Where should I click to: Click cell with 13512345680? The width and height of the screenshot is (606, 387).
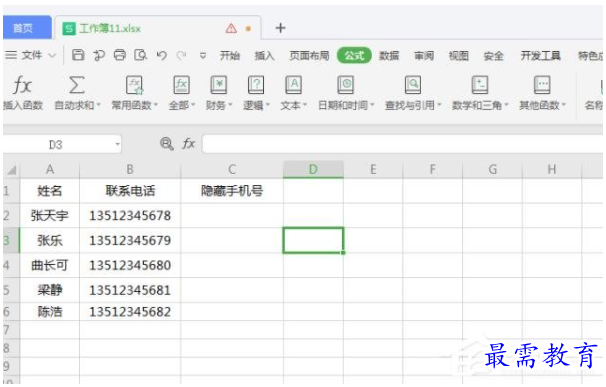point(130,265)
